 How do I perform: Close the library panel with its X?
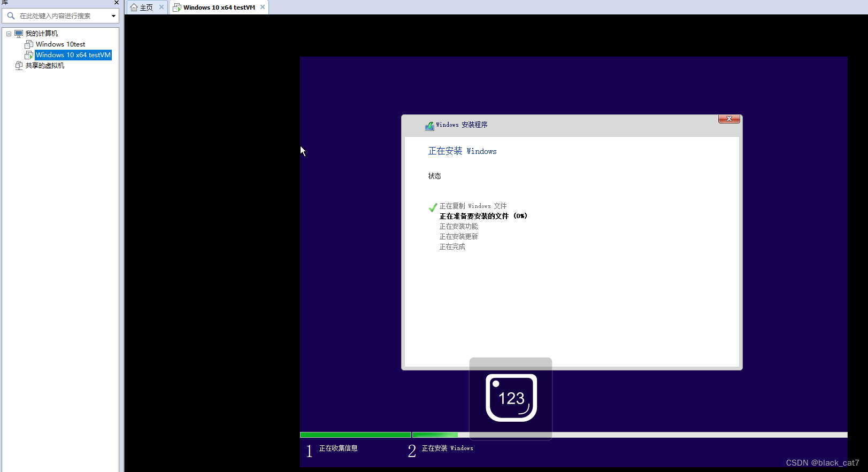pos(116,3)
